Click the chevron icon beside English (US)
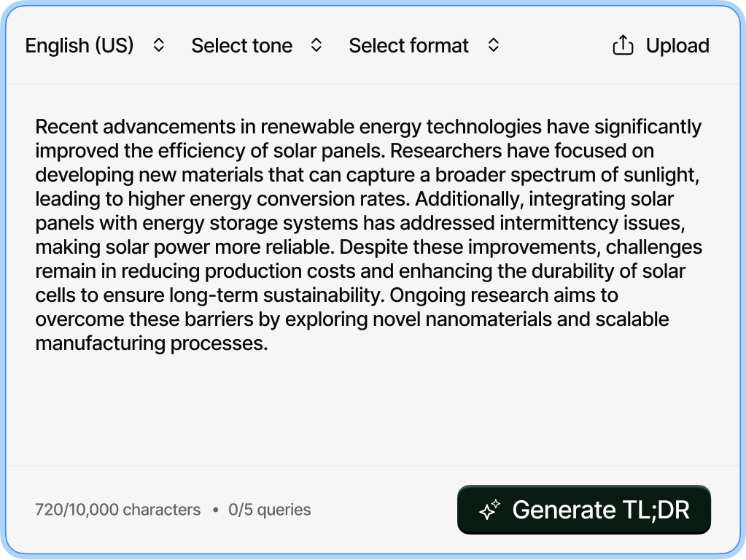 [159, 45]
